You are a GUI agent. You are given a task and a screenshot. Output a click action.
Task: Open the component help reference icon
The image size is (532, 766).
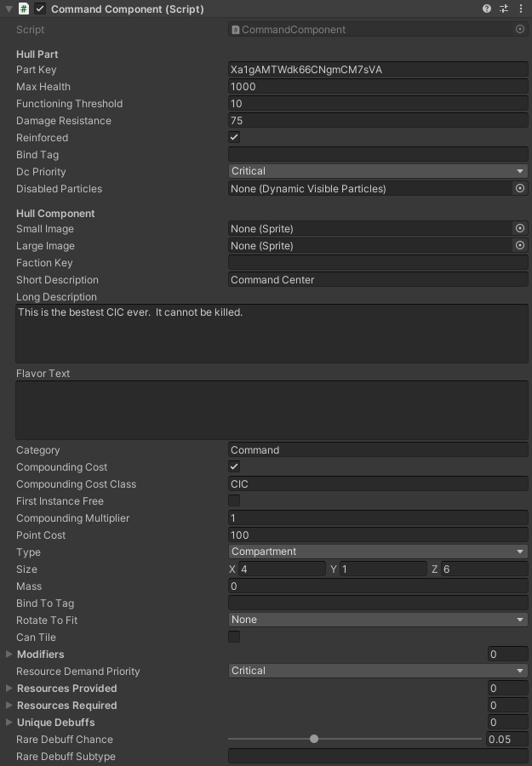click(487, 9)
